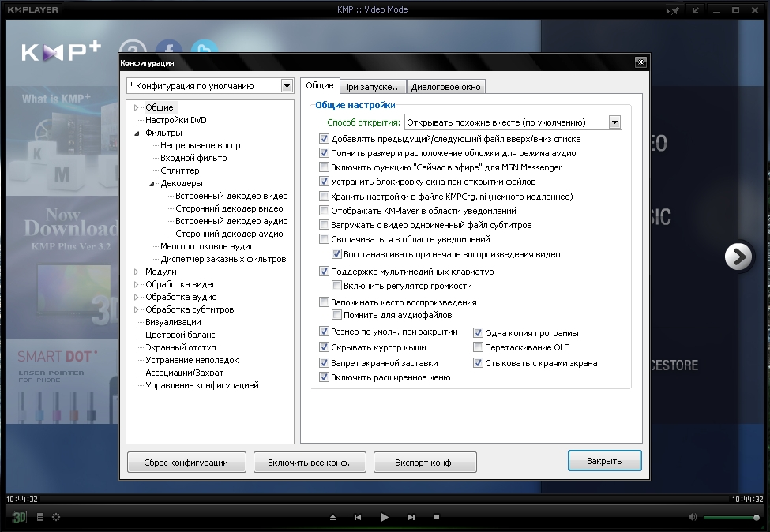Enable Сейчас в эфире for MSN Messenger
The height and width of the screenshot is (532, 770).
[324, 167]
